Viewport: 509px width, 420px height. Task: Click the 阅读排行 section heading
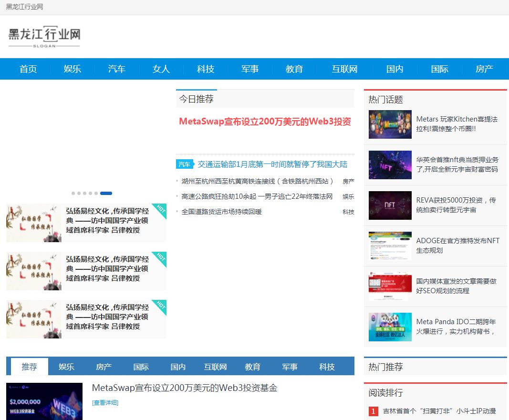[x=385, y=393]
